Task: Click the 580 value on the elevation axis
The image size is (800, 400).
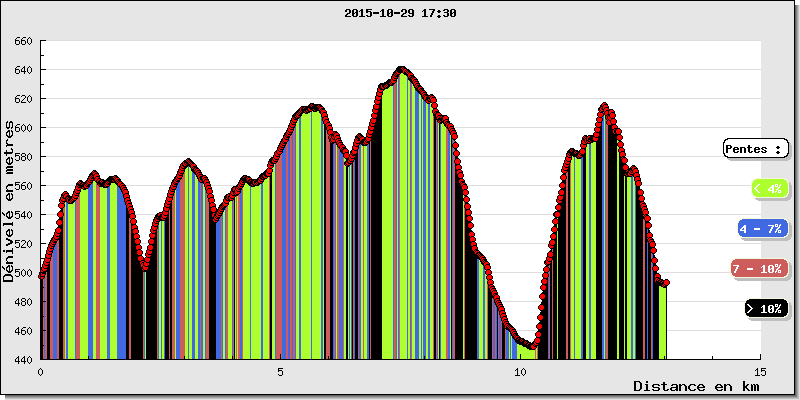Action: [24, 157]
